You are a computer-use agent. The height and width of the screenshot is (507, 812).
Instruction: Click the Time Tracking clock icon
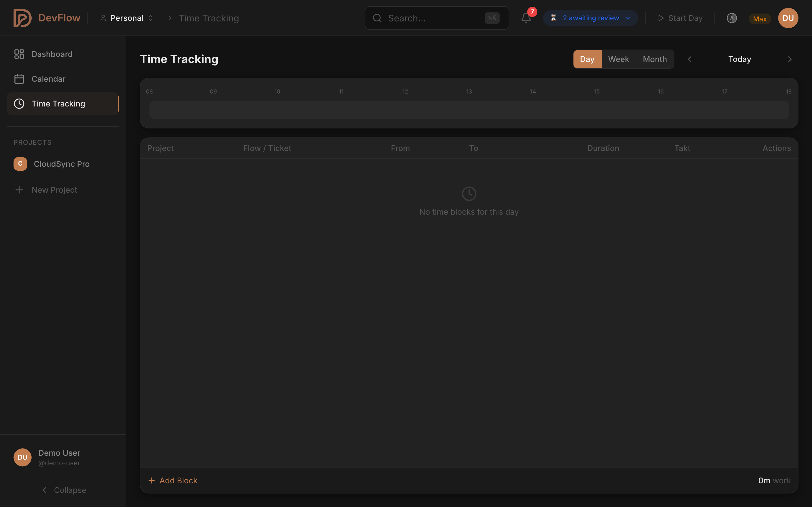pyautogui.click(x=19, y=104)
